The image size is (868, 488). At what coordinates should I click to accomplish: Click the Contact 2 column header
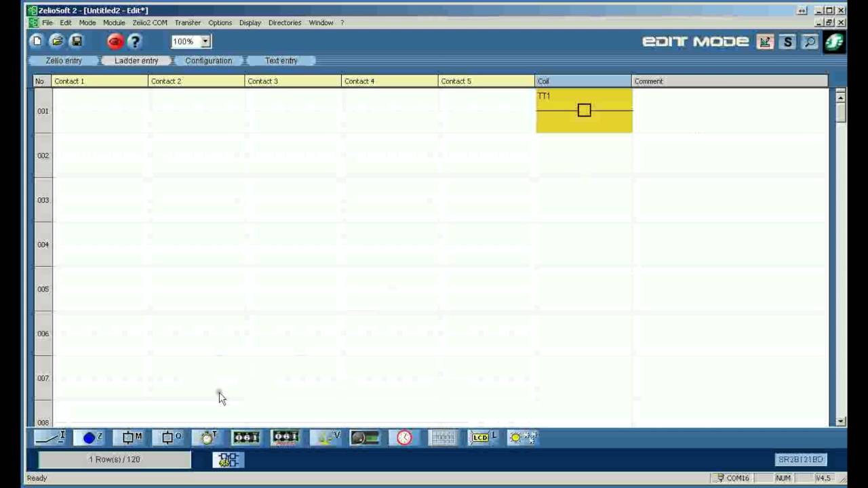pyautogui.click(x=197, y=81)
